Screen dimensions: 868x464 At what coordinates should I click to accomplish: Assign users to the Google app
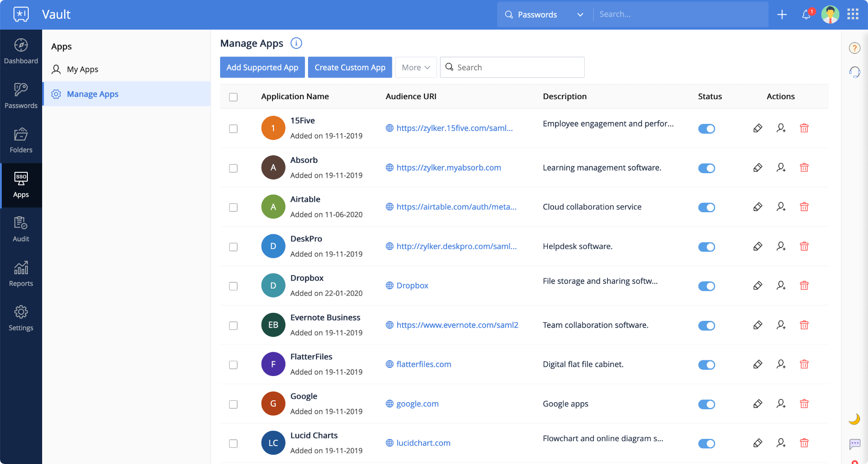click(x=781, y=404)
